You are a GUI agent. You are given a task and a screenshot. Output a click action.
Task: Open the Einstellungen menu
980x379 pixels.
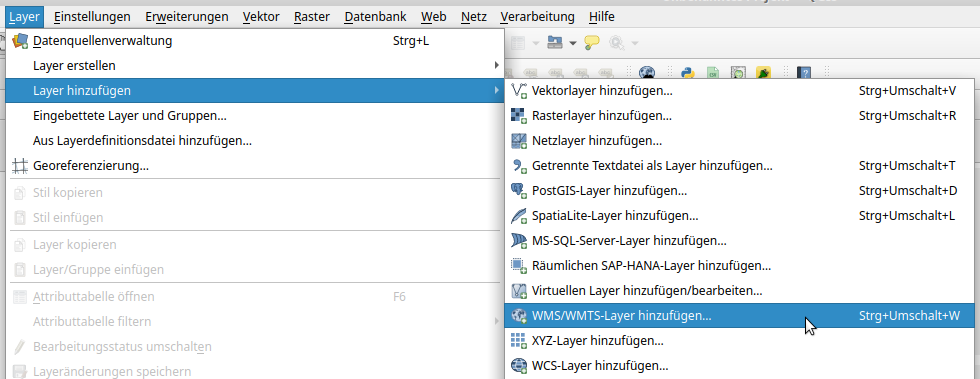click(x=92, y=17)
